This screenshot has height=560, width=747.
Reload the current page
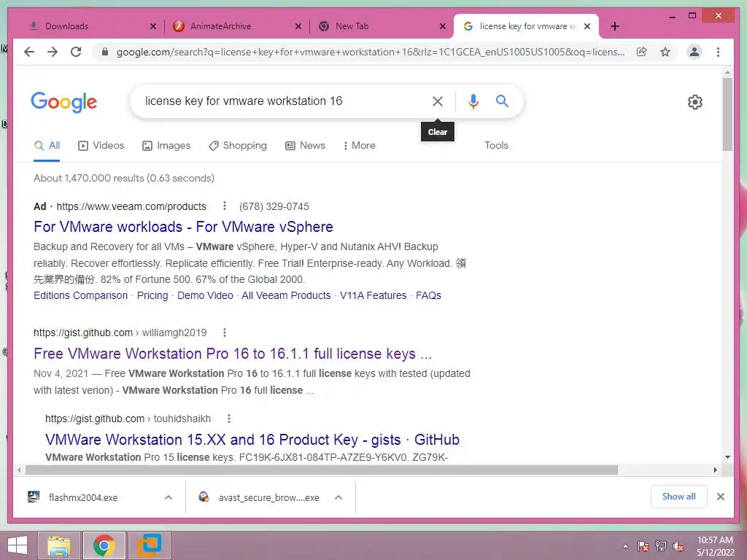tap(76, 52)
